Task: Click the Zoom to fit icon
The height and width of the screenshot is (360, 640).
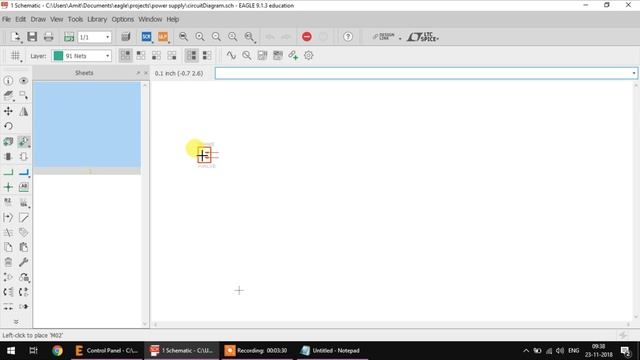Action: 183,37
